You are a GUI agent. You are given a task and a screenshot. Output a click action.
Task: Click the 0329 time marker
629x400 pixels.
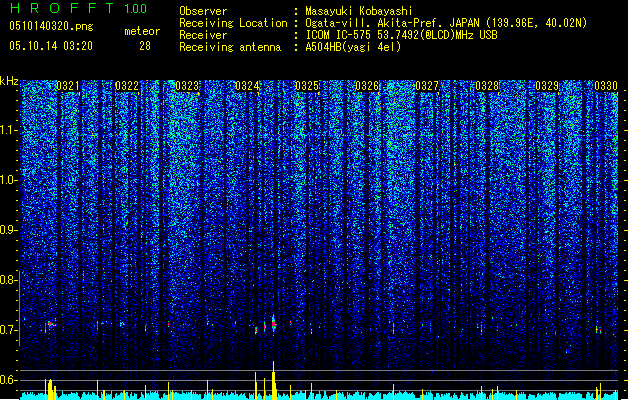pyautogui.click(x=547, y=86)
